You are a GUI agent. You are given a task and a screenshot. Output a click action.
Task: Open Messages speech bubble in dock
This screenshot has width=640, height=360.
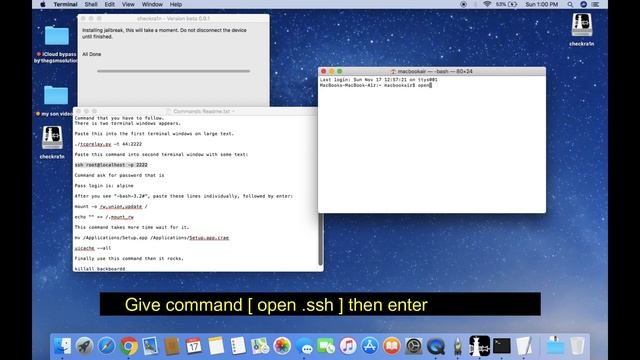coord(304,346)
